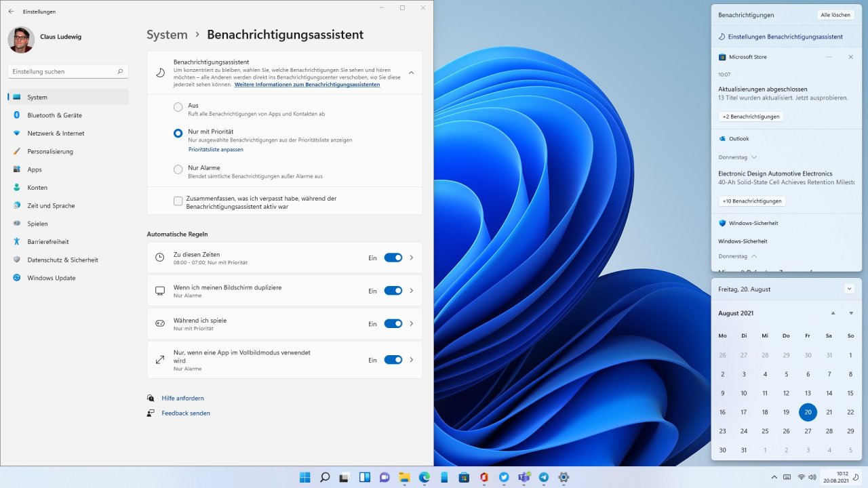
Task: Check 'Zusammenfassen, was ich verpasst habe' checkbox
Action: point(178,201)
